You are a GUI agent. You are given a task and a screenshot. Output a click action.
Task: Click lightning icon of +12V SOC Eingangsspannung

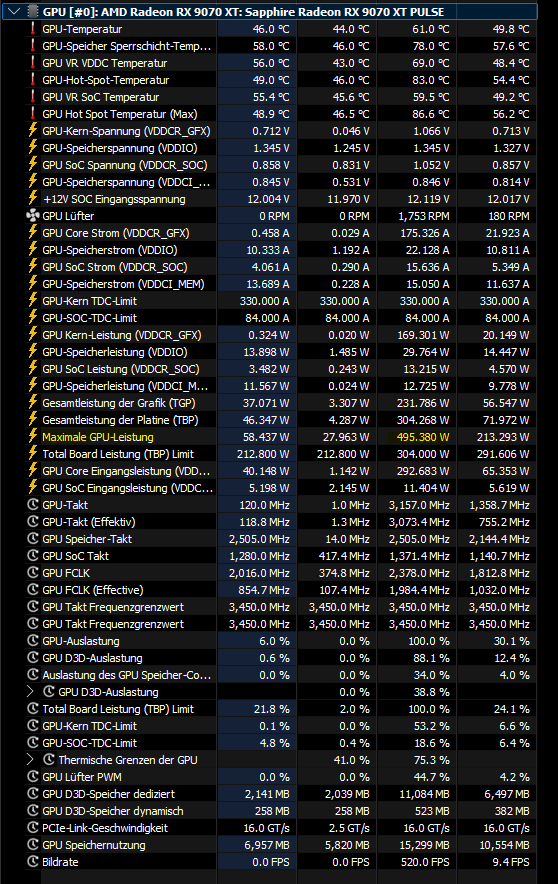[33, 198]
